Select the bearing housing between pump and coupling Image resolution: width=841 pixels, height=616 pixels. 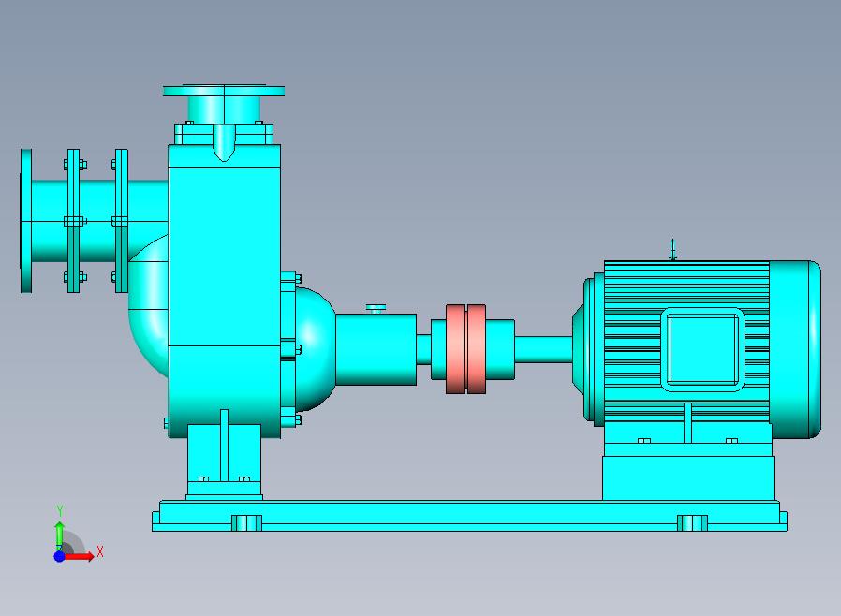click(x=376, y=349)
